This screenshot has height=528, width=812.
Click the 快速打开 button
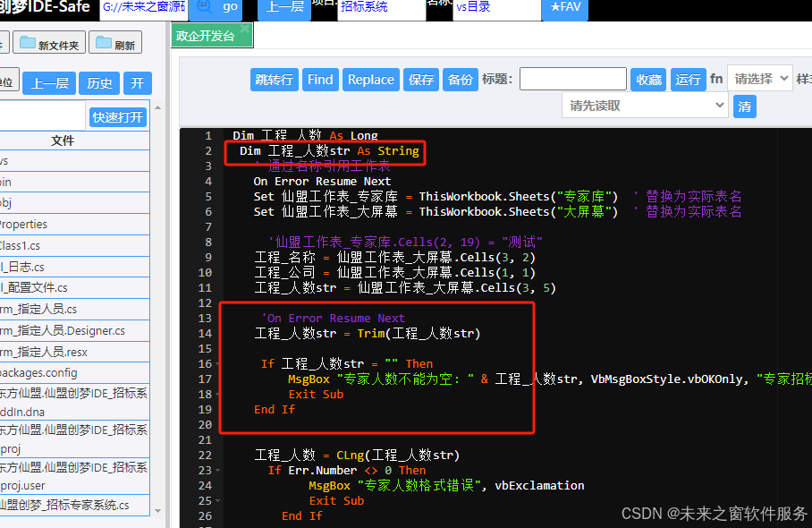117,117
